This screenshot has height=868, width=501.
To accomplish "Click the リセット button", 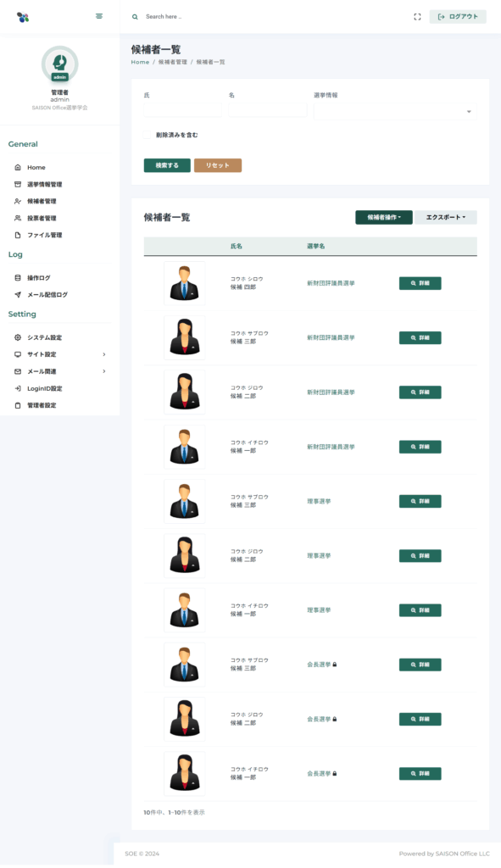I will pyautogui.click(x=218, y=165).
